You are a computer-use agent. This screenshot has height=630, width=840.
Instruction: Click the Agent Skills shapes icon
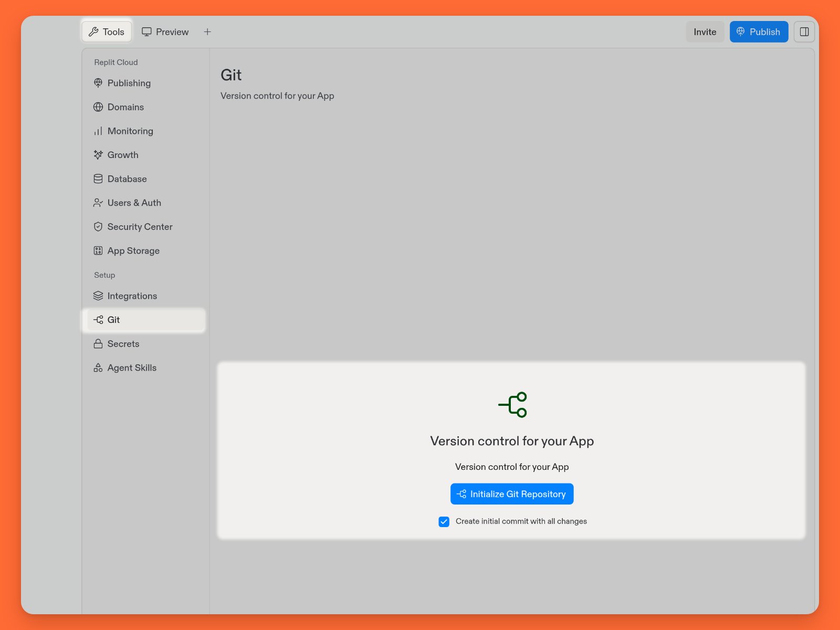[98, 368]
